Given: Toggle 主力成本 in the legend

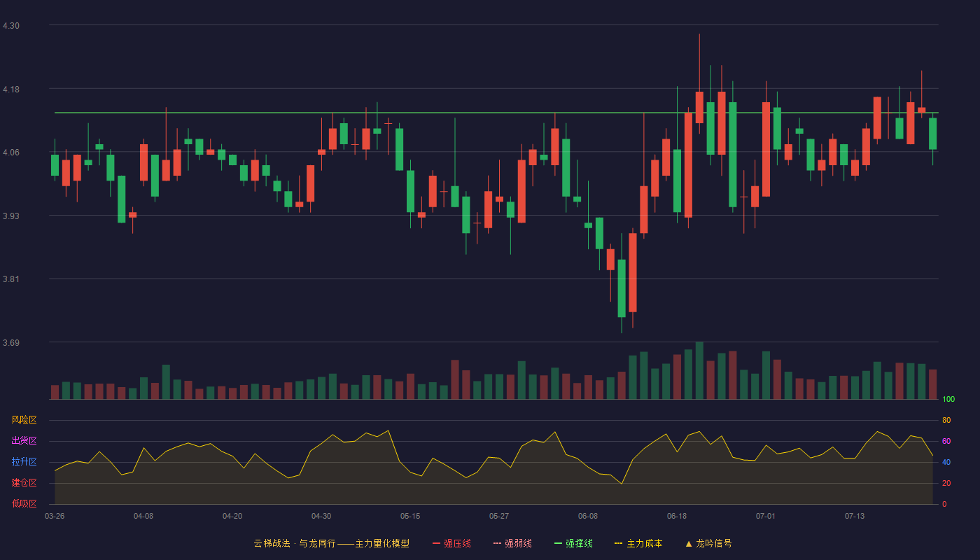Looking at the screenshot, I should pyautogui.click(x=638, y=543).
